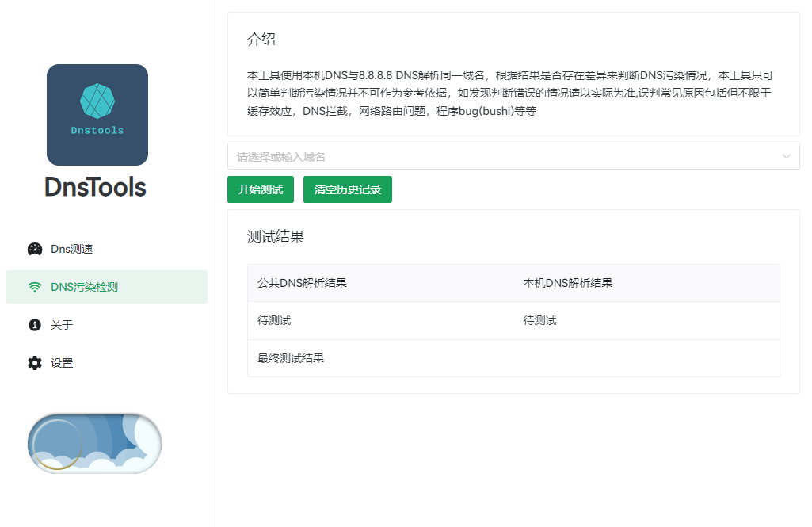Switch the cloud theme toggle to night mode

(x=94, y=444)
